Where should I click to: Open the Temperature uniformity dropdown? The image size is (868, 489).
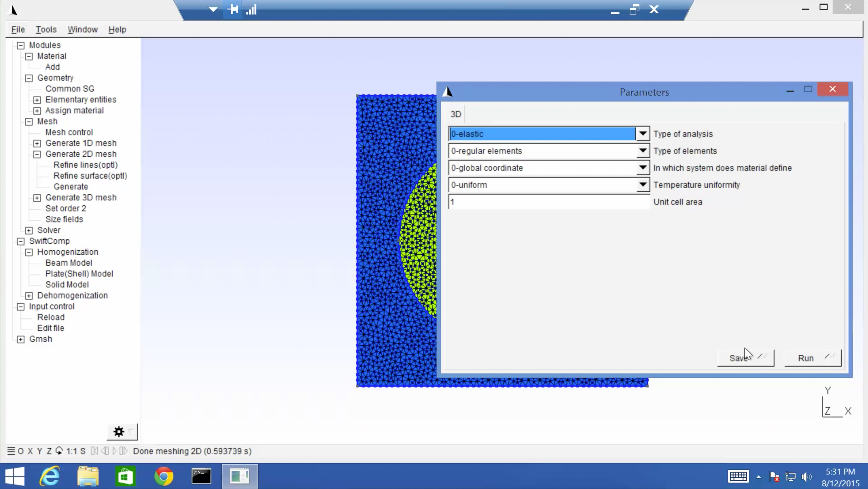click(643, 185)
